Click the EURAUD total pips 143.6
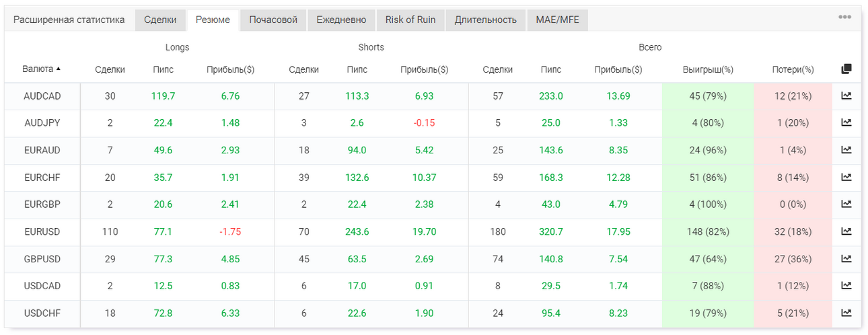 (x=551, y=150)
